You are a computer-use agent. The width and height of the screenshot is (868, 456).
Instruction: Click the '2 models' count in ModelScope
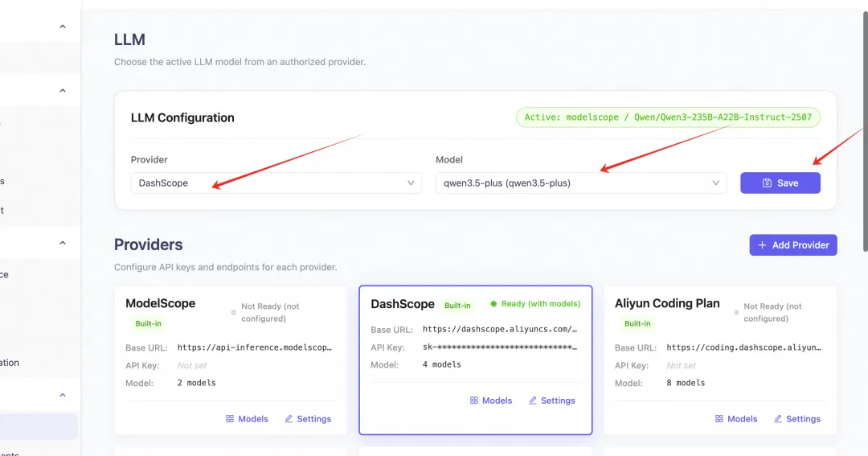(197, 383)
